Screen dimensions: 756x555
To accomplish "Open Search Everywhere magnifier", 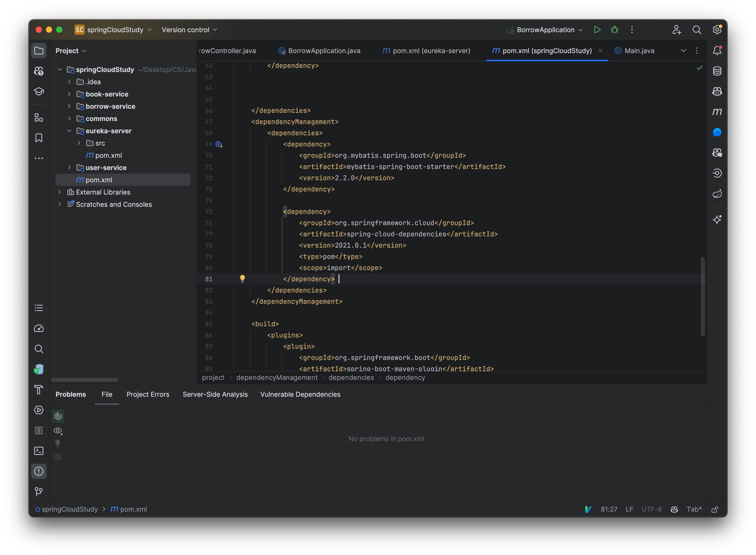I will click(x=697, y=30).
